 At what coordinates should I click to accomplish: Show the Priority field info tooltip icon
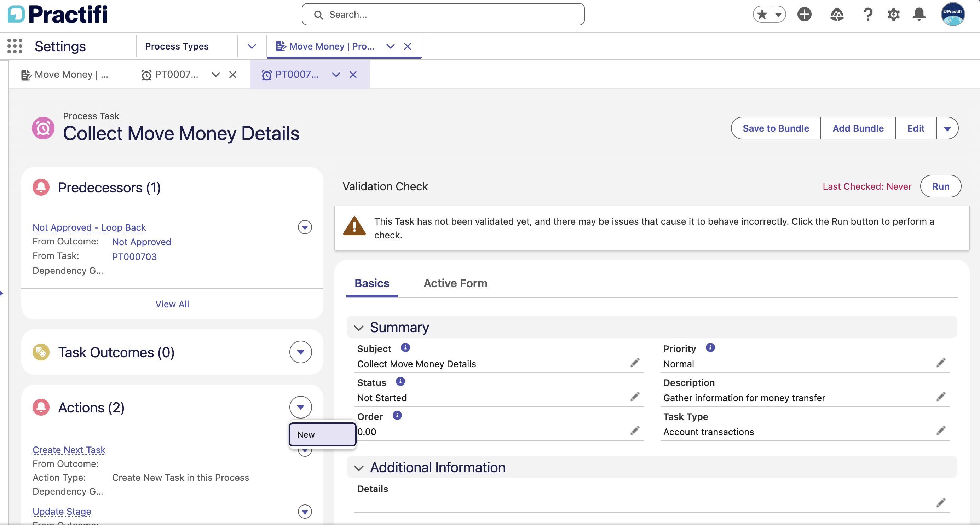click(x=710, y=347)
